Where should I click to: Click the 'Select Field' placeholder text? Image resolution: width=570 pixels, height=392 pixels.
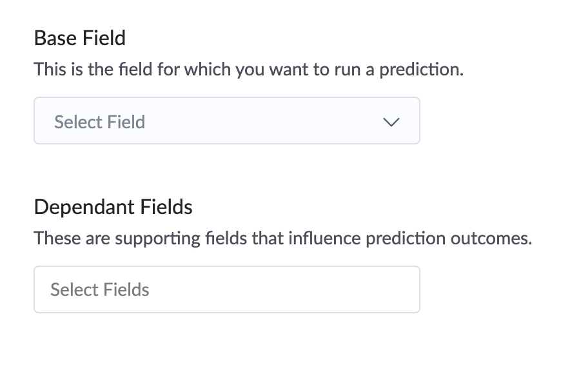coord(100,122)
